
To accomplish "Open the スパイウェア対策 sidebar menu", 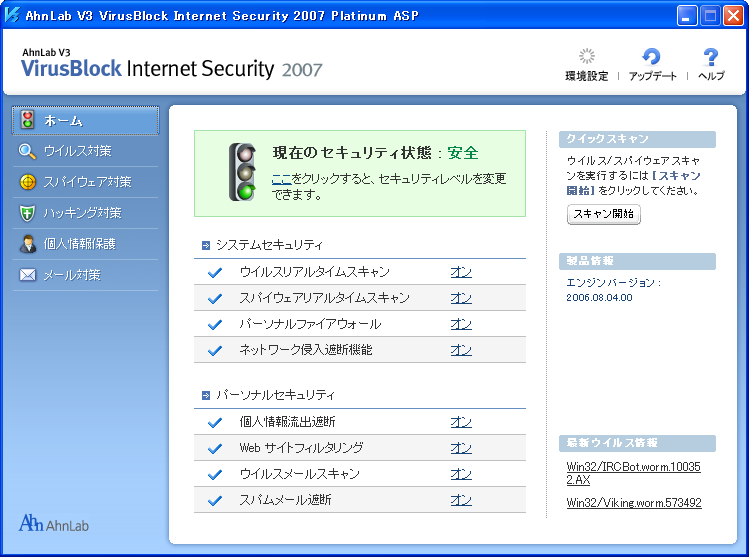I will pyautogui.click(x=86, y=182).
